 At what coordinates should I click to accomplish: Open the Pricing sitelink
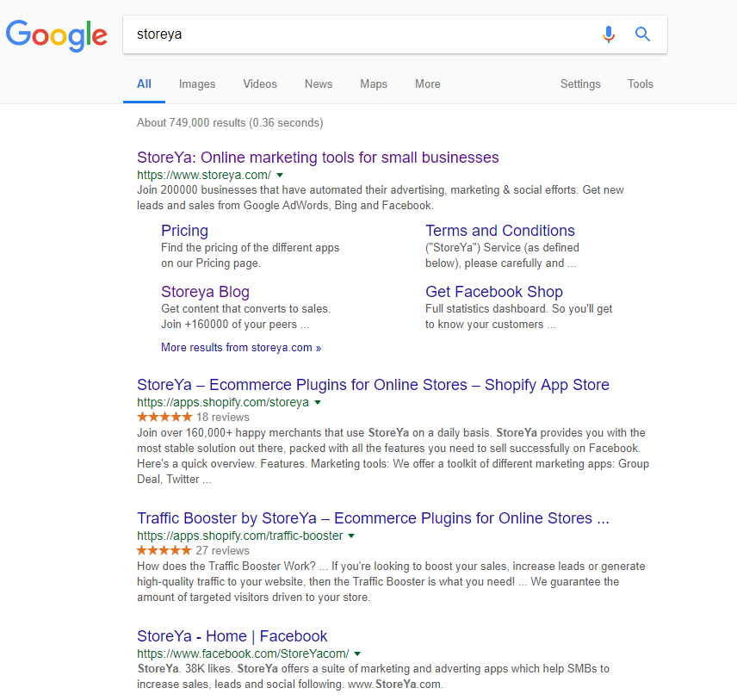[x=184, y=231]
